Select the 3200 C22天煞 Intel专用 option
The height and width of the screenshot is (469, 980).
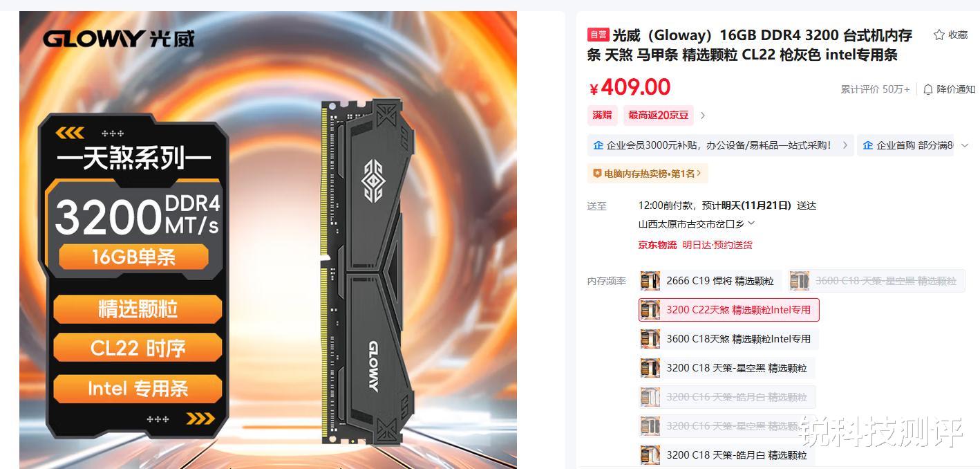[729, 310]
